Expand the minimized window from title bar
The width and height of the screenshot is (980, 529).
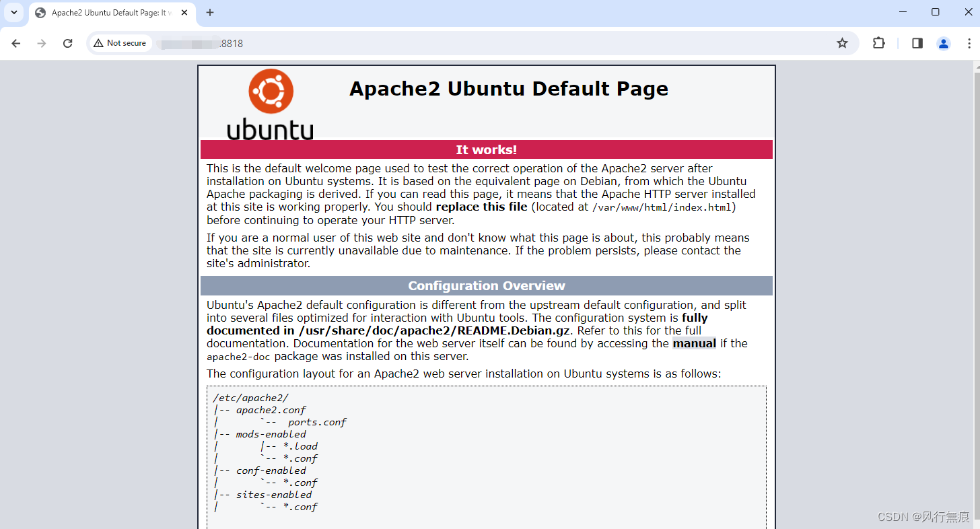tap(936, 11)
